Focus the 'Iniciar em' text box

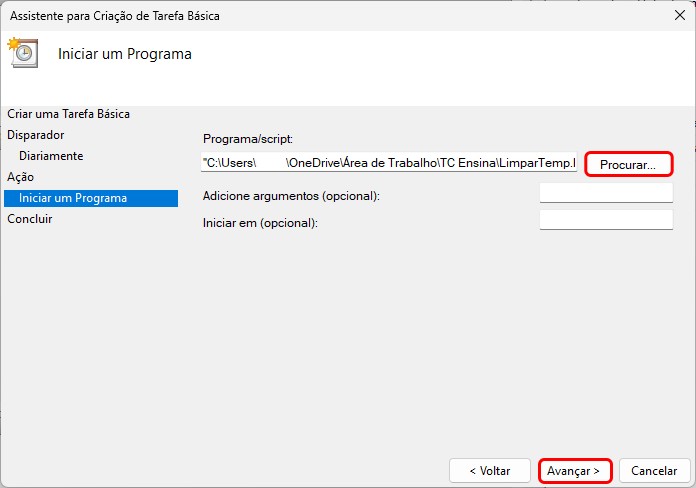click(605, 221)
